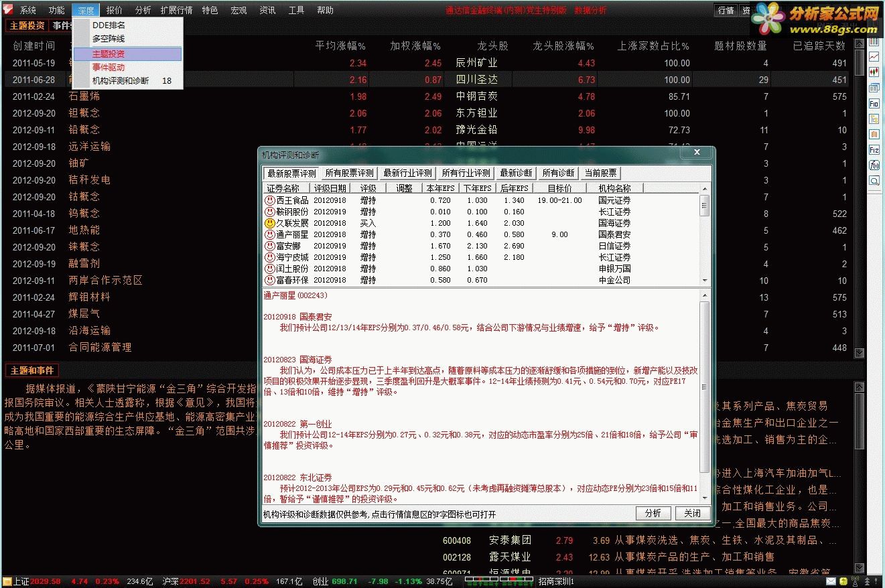Open the 深度 menu

point(85,10)
